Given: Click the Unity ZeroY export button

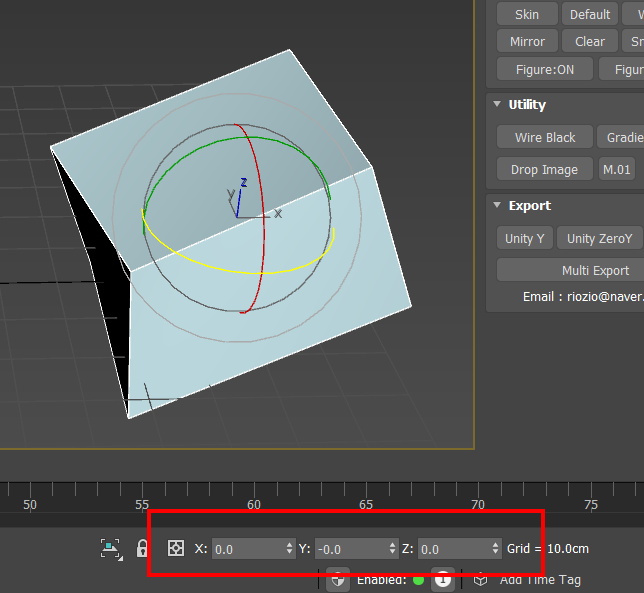Looking at the screenshot, I should pos(599,238).
